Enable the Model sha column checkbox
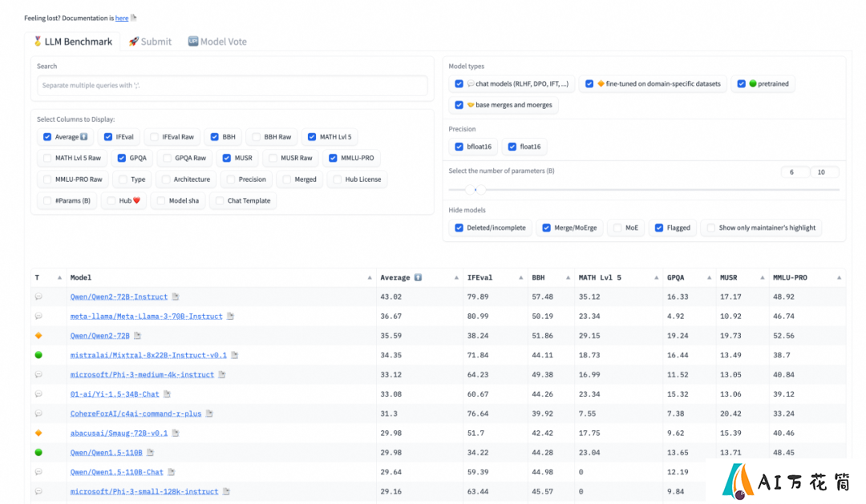Viewport: 866px width, 504px height. [x=161, y=201]
